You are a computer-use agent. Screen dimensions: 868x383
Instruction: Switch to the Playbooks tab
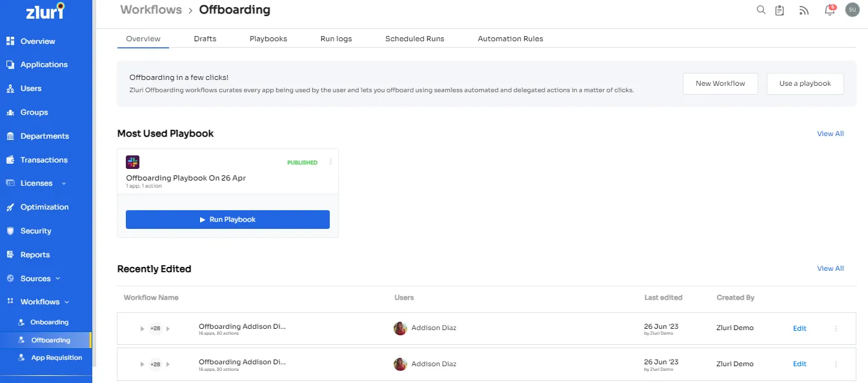point(268,39)
